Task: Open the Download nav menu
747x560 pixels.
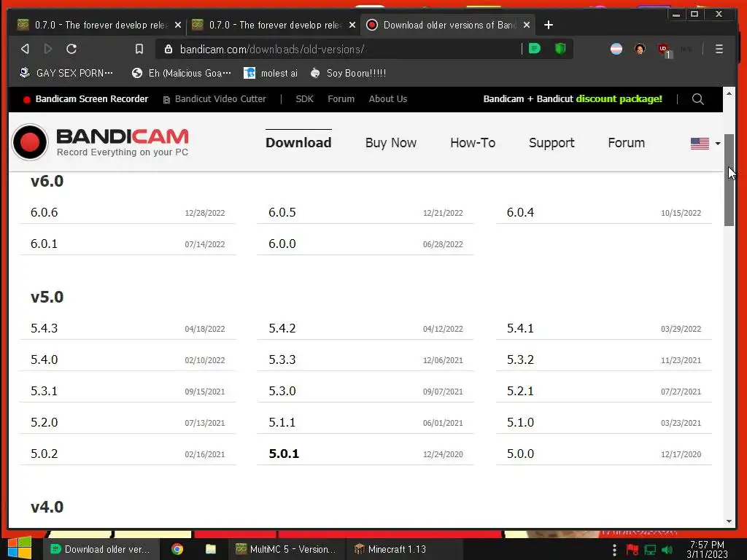Action: 298,142
